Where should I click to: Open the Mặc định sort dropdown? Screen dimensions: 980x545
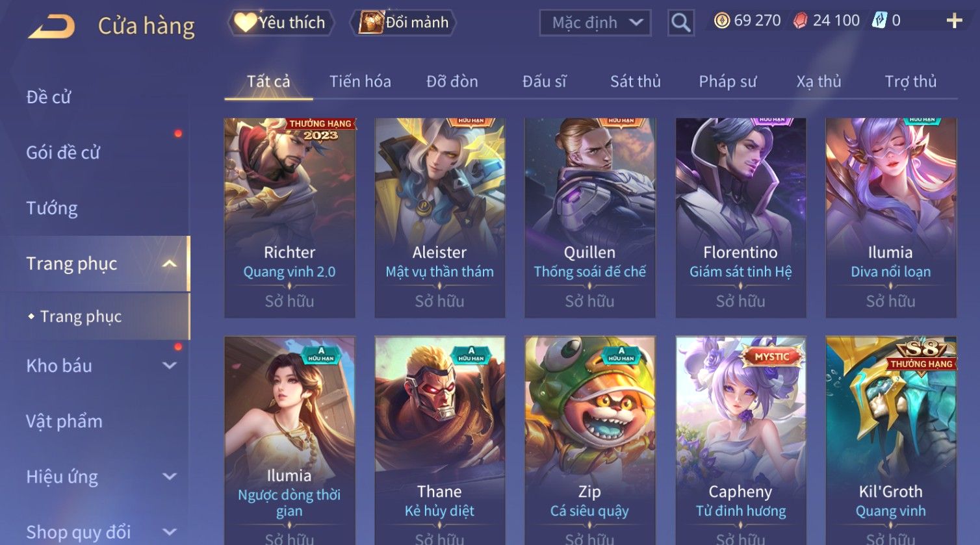pos(595,23)
